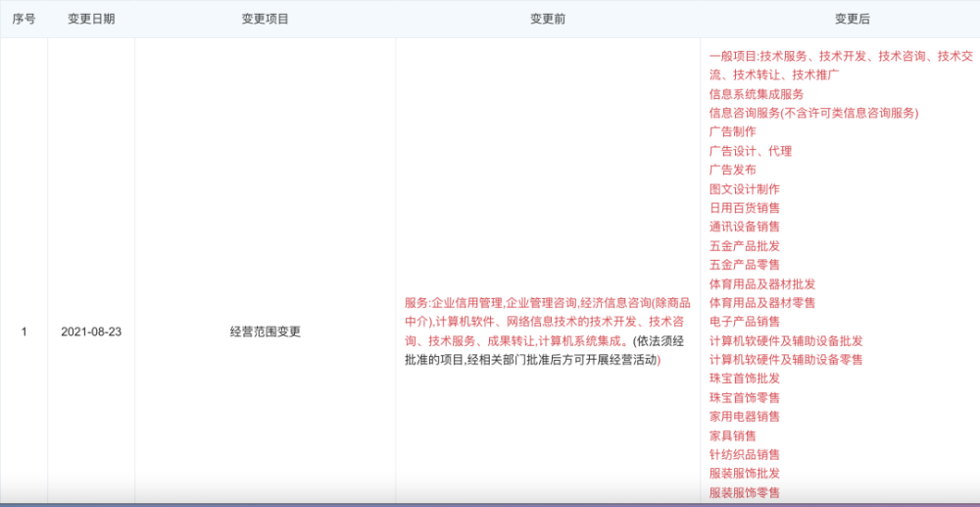Viewport: 980px width, 507px height.
Task: Click the line 体育用品及器材批发
Action: (762, 283)
